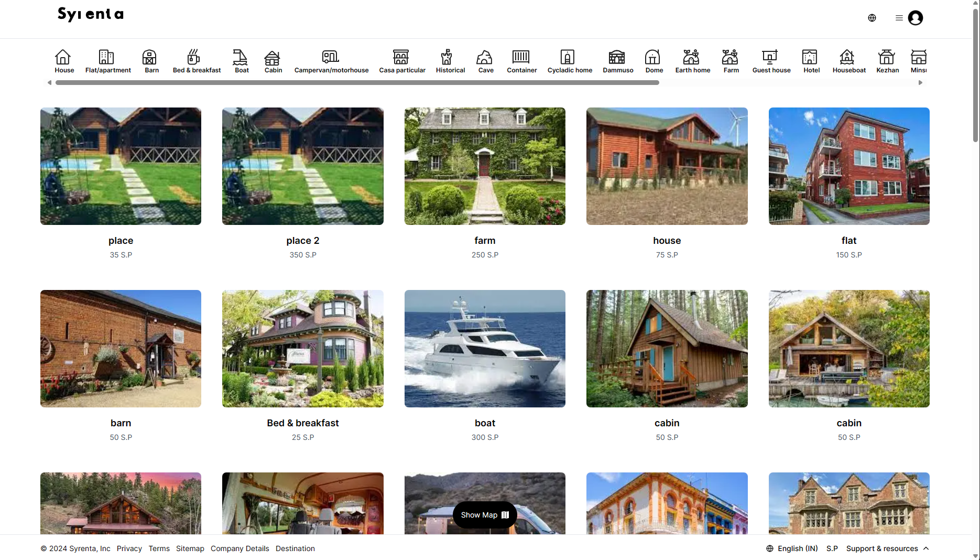
Task: Click the globe language icon in header
Action: click(x=872, y=18)
